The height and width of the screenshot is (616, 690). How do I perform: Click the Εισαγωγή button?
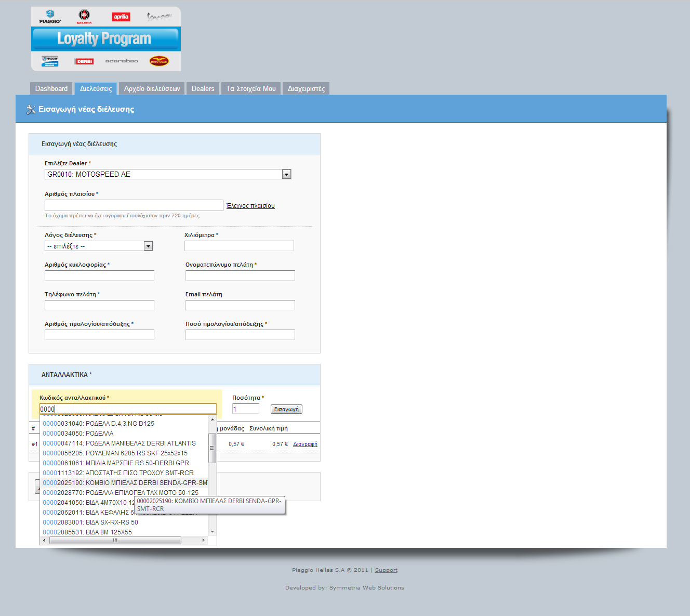point(286,409)
